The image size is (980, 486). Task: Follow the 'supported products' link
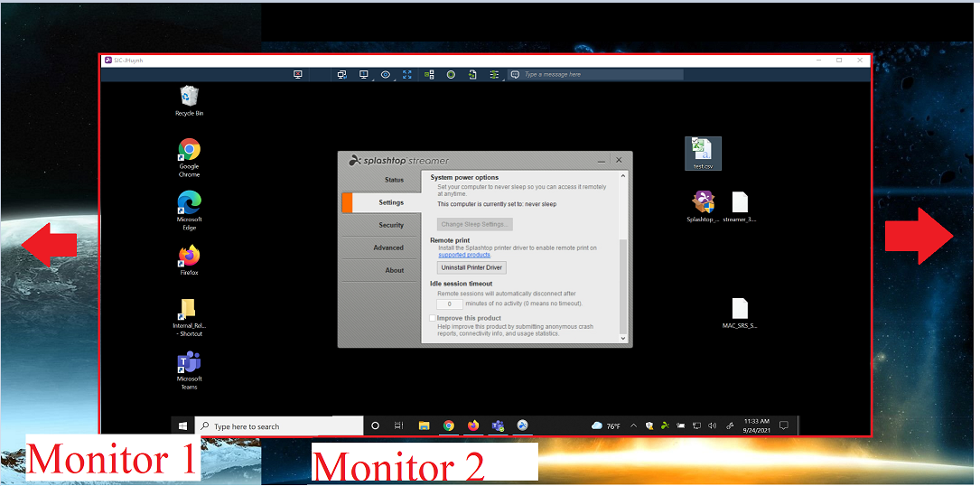tap(464, 256)
